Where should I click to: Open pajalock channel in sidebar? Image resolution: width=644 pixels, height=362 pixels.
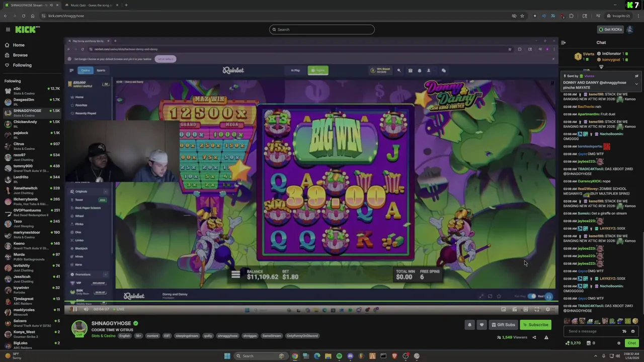pyautogui.click(x=31, y=135)
